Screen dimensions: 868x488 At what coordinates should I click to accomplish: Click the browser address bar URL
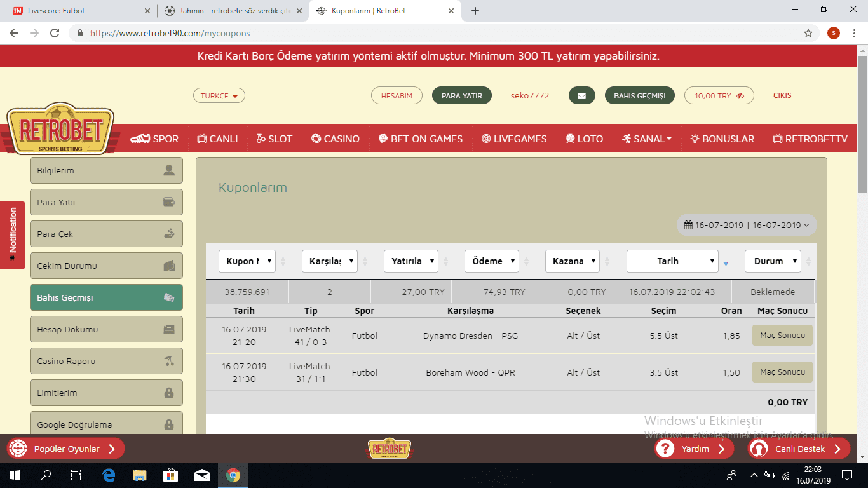pyautogui.click(x=170, y=33)
